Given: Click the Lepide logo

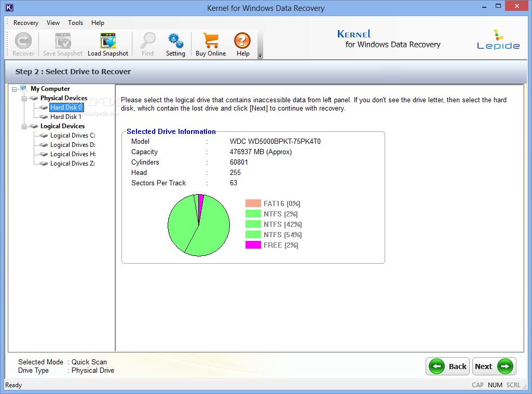Looking at the screenshot, I should (498, 40).
